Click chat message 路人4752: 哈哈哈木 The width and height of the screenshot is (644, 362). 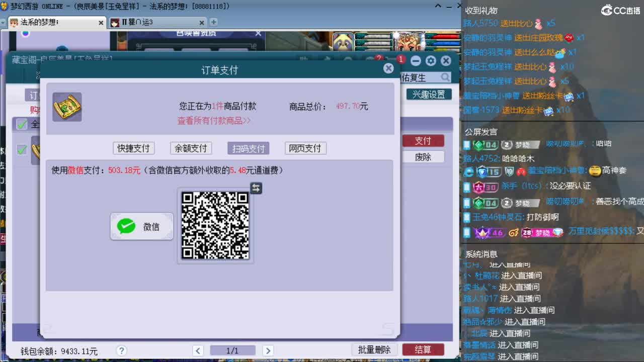click(499, 158)
